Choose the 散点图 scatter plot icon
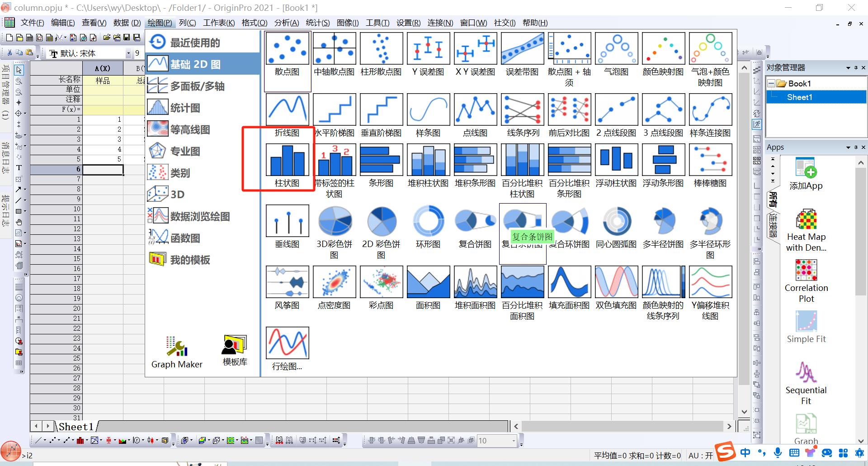This screenshot has width=868, height=466. coord(287,49)
